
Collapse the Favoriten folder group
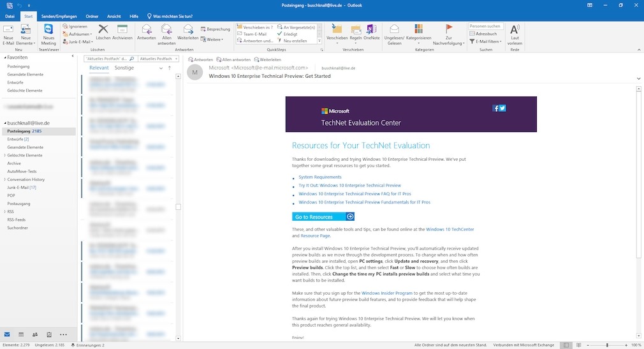[4, 57]
